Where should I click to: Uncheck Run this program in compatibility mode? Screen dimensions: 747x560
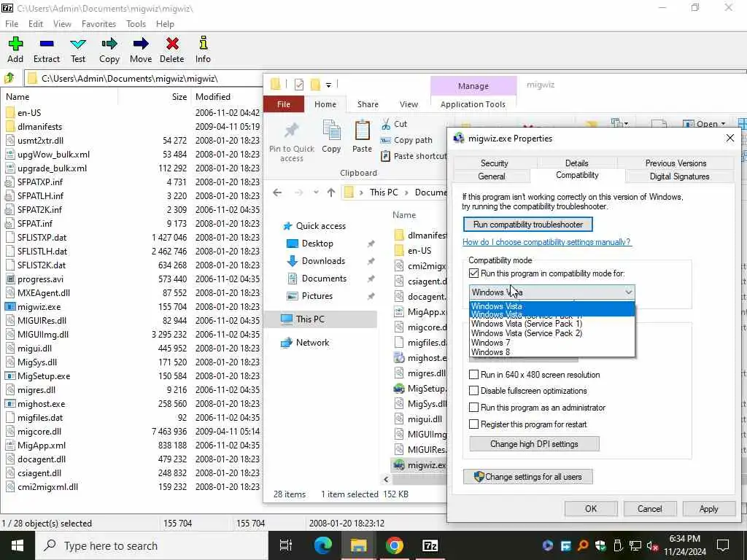[x=473, y=273]
